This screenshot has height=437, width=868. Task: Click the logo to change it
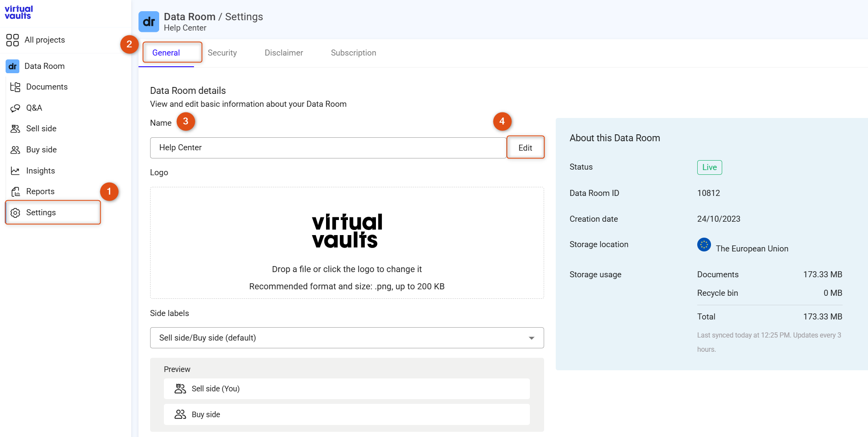[x=347, y=231]
